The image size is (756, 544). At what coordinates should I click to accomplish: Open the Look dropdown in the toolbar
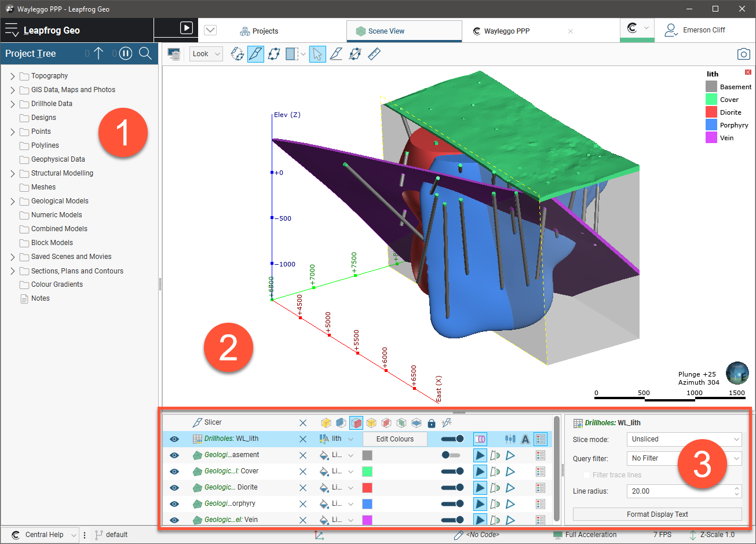[206, 54]
